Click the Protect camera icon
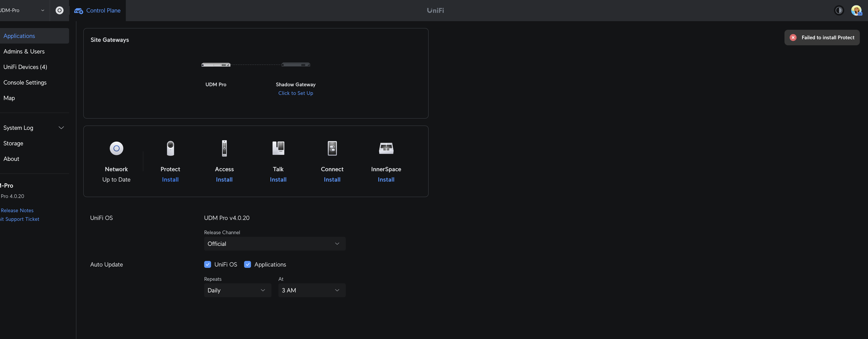The image size is (868, 339). (x=170, y=148)
